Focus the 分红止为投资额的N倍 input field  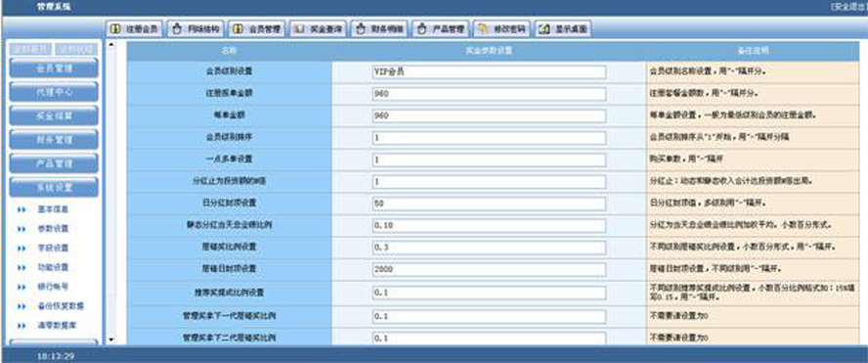point(489,182)
